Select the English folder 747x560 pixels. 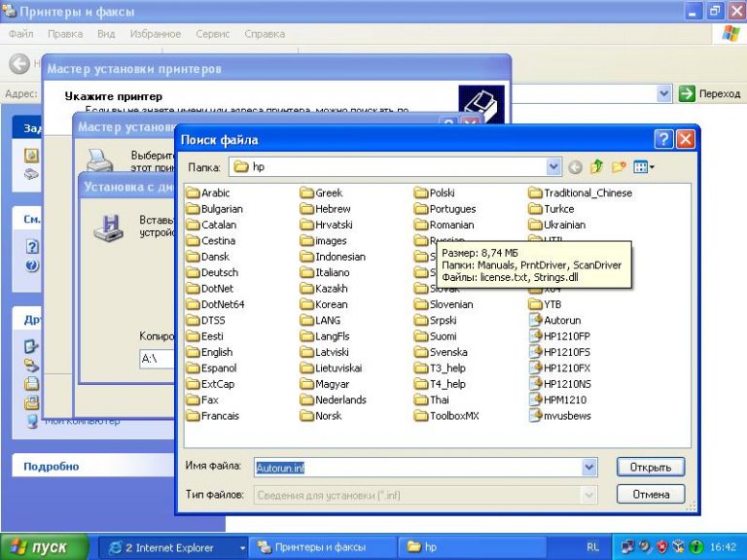tap(210, 352)
